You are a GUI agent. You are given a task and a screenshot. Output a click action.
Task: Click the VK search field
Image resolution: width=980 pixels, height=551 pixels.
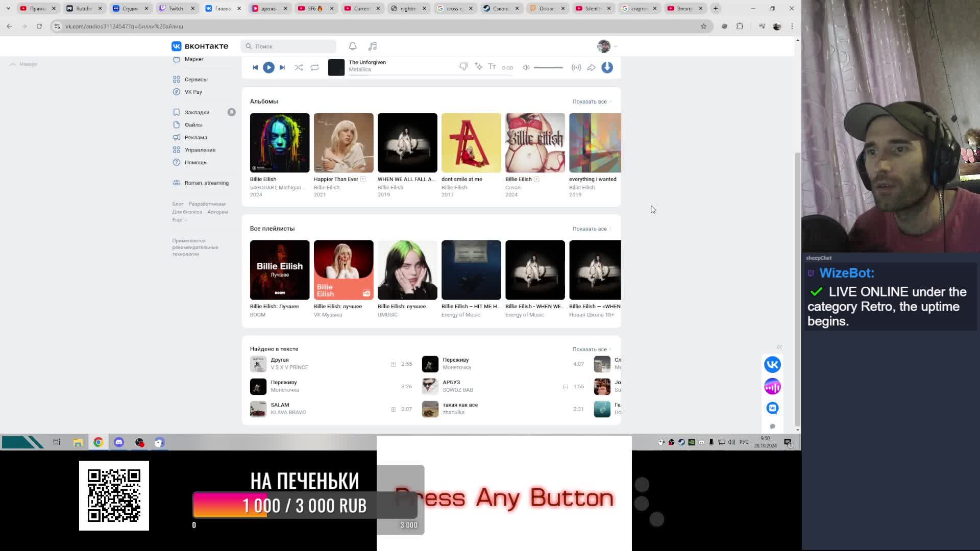(x=288, y=46)
